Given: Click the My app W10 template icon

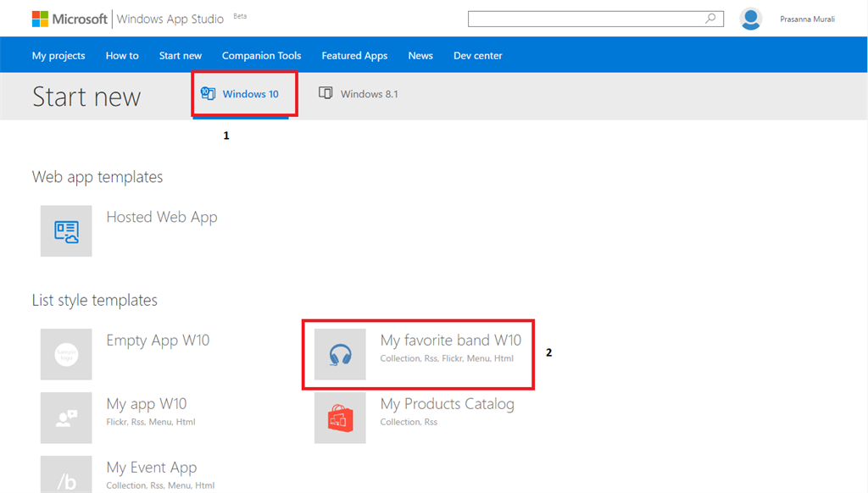Looking at the screenshot, I should [x=66, y=418].
